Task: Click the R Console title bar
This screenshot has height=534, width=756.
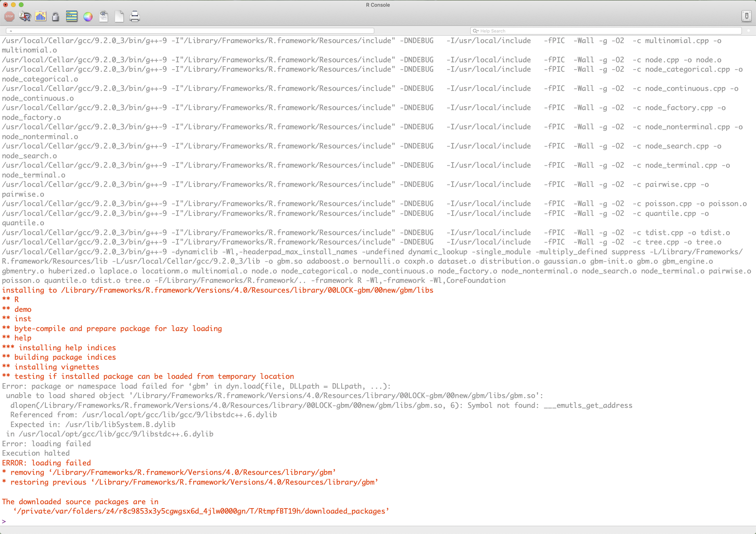Action: (377, 5)
